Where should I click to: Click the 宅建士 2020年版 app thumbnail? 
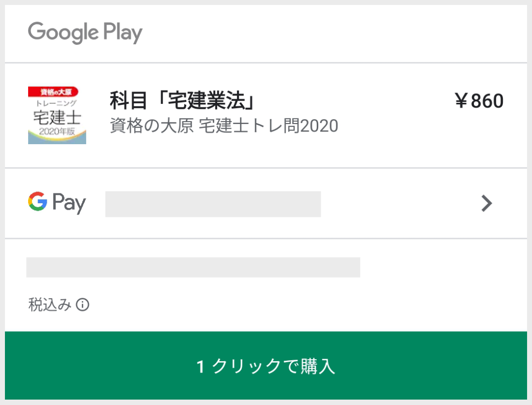[57, 115]
